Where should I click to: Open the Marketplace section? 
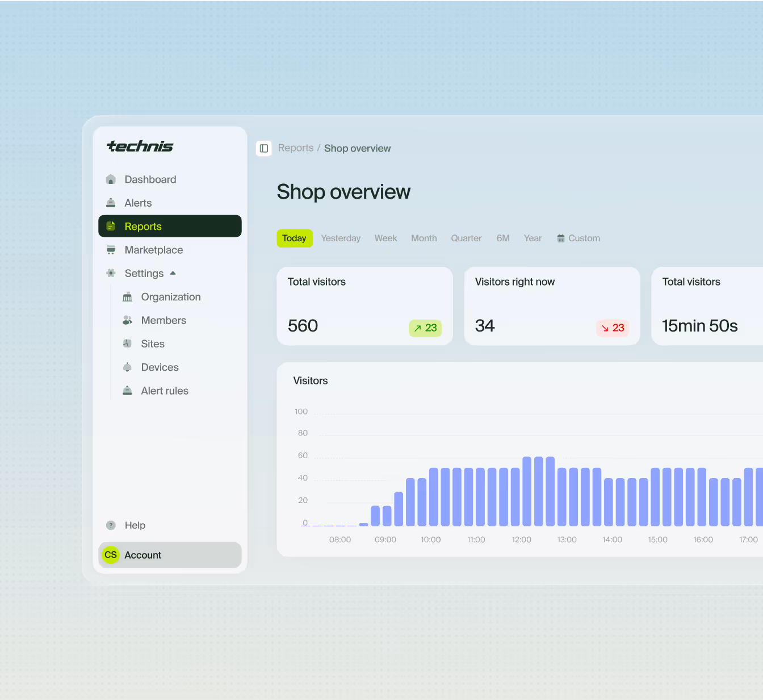pyautogui.click(x=170, y=250)
